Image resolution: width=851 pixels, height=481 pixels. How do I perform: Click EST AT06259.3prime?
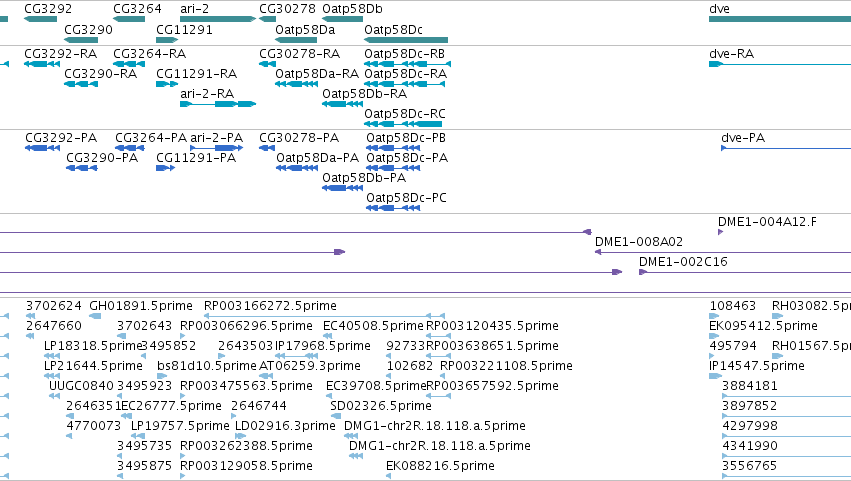(310, 366)
